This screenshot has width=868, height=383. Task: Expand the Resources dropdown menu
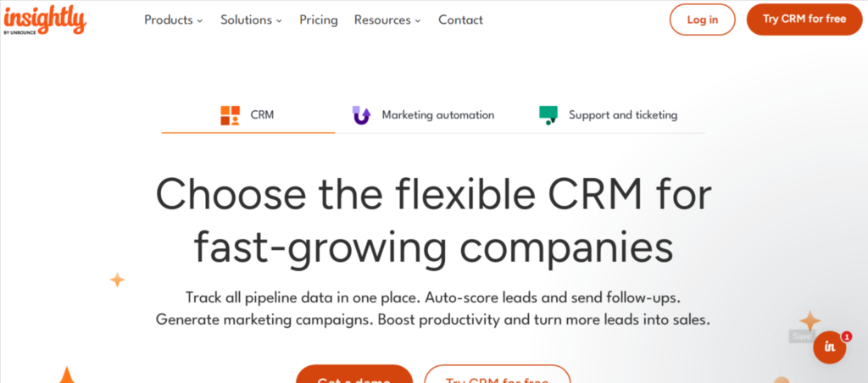click(387, 19)
